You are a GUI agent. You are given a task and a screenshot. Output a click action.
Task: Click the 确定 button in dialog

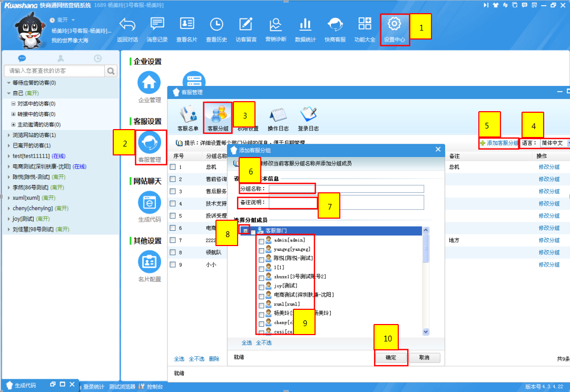391,358
